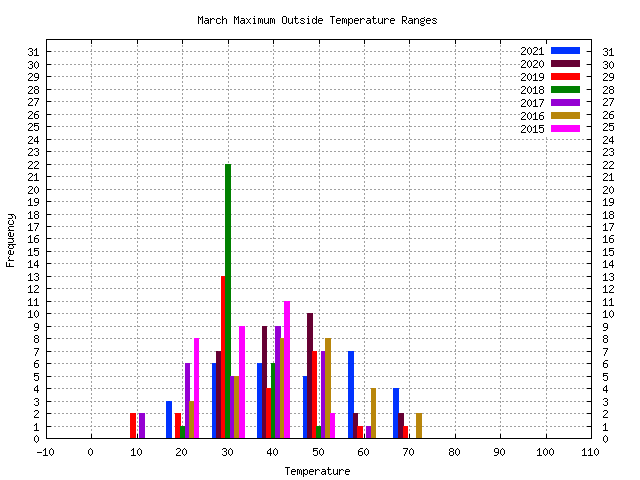Click the blue 2021 legend swatch
The image size is (640, 480).
pos(565,51)
